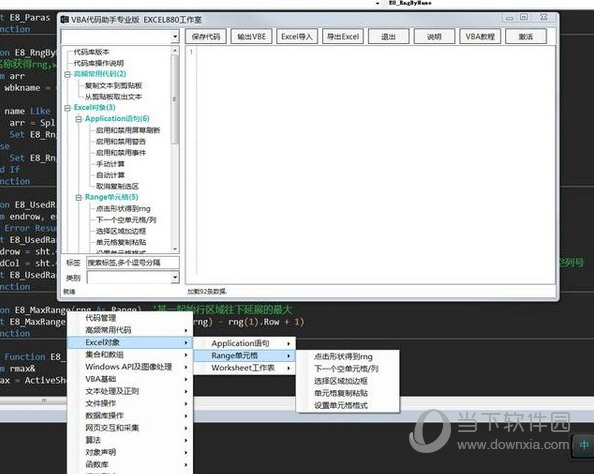Click the 退出 button
Screen dimensions: 594x474
coord(389,37)
